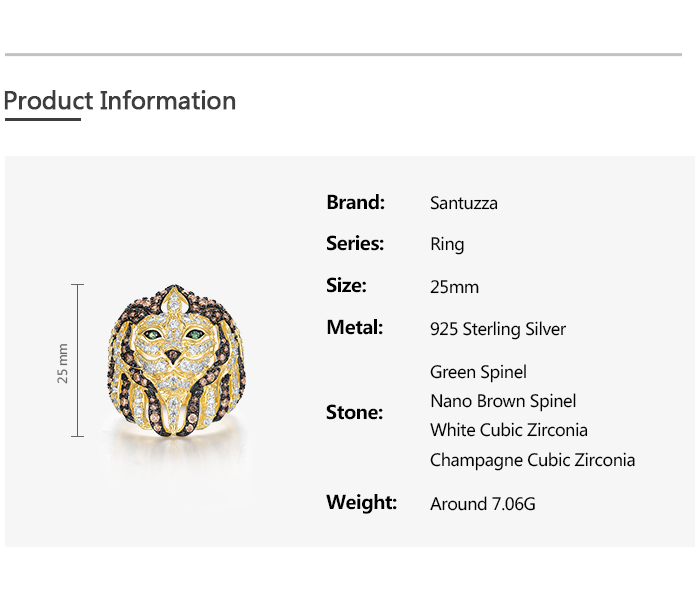Click the underline beneath the Product Information heading
This screenshot has width=700, height=607.
click(x=42, y=119)
